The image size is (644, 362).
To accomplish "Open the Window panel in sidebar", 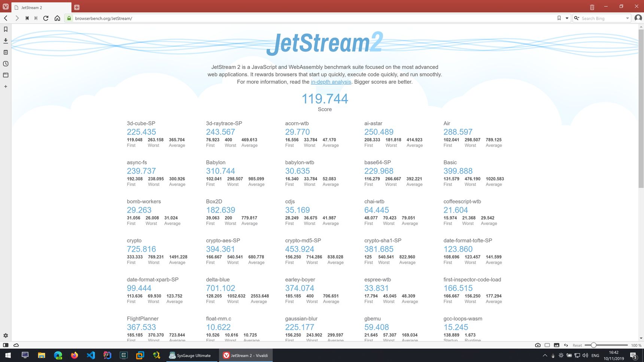I will (6, 75).
